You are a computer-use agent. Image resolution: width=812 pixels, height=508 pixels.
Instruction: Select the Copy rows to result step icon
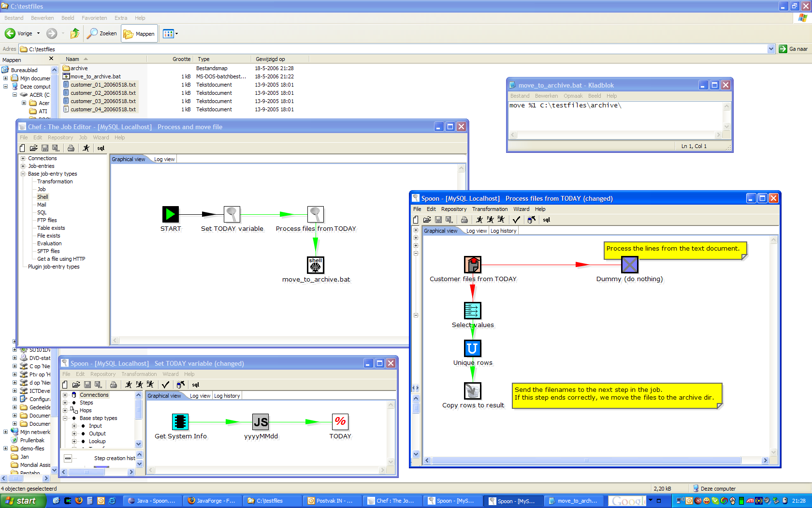pos(473,391)
